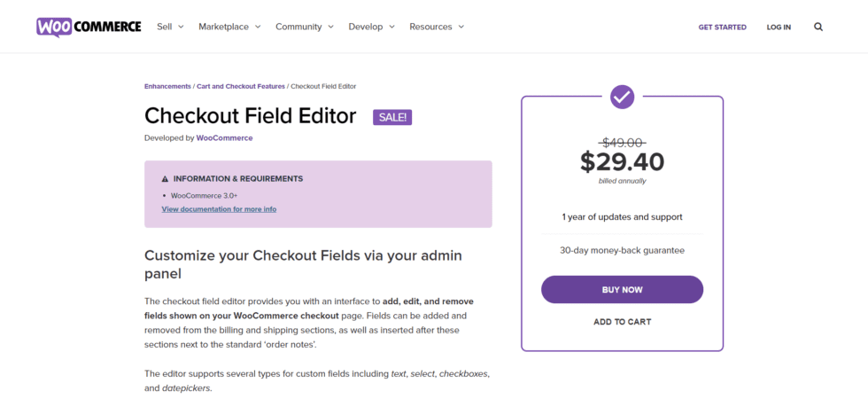Expand the Sell dropdown chevron
Image resolution: width=868 pixels, height=399 pixels.
click(181, 27)
